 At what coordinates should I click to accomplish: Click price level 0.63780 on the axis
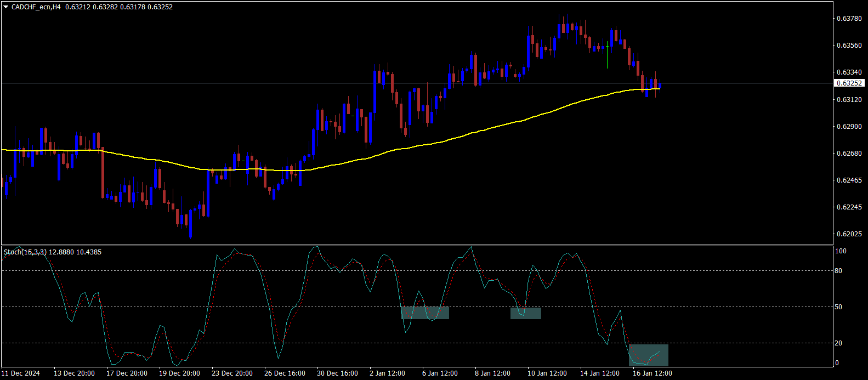pyautogui.click(x=848, y=19)
